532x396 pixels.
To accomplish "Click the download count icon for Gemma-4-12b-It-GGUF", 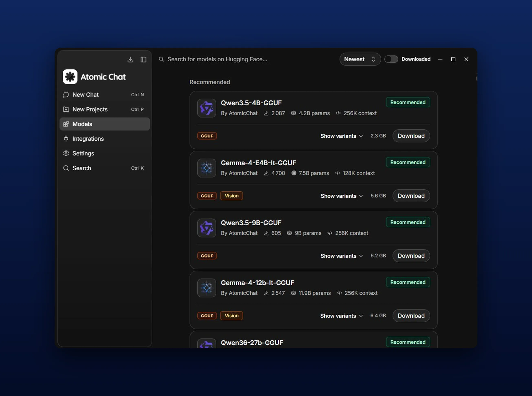I will click(266, 293).
